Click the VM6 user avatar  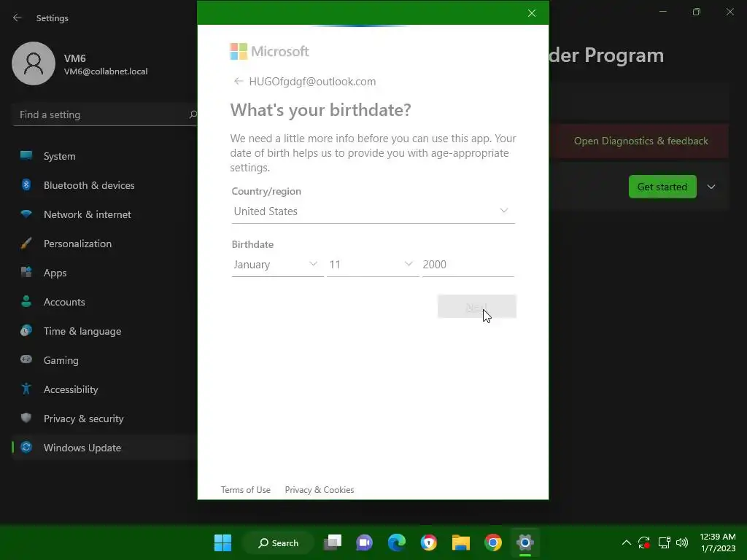pos(34,63)
